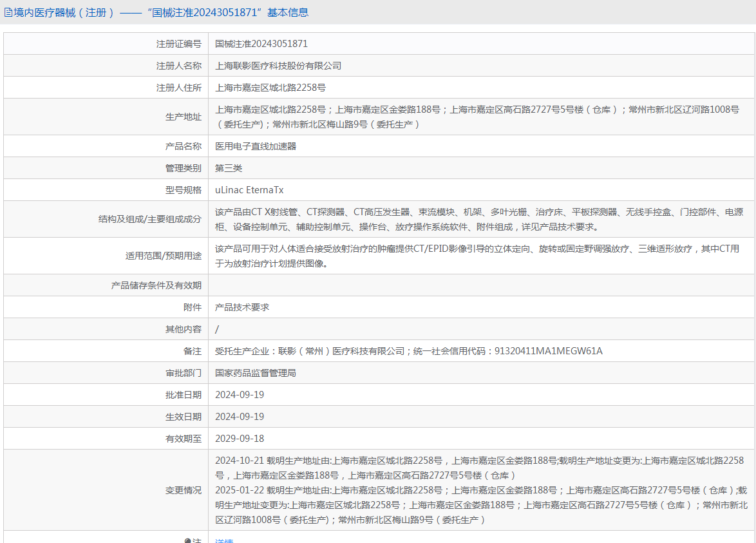Image resolution: width=756 pixels, height=543 pixels.
Task: Select the 第三类 category value
Action: (x=229, y=168)
